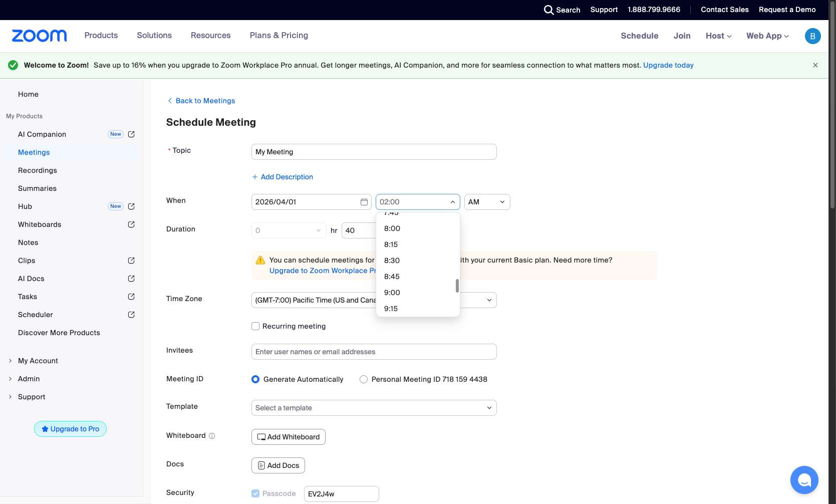836x504 pixels.
Task: Go to Summaries in sidebar
Action: (38, 188)
